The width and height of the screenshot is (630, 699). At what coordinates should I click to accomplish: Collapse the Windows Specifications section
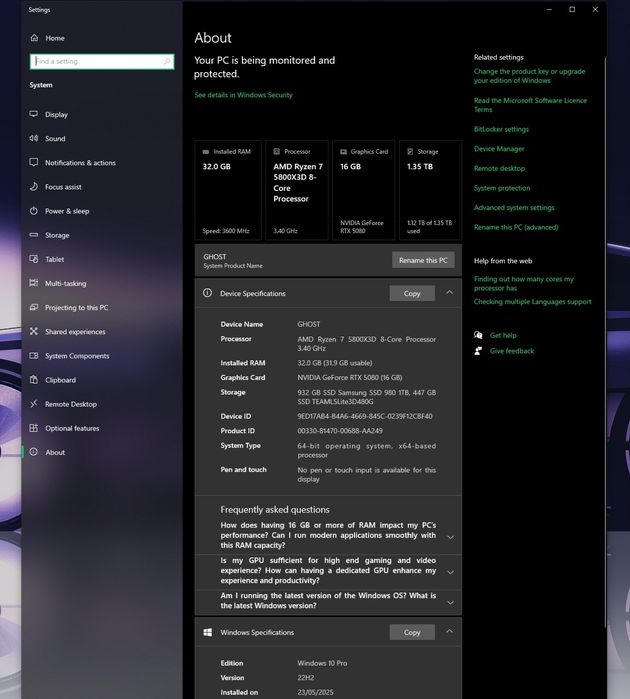point(449,631)
